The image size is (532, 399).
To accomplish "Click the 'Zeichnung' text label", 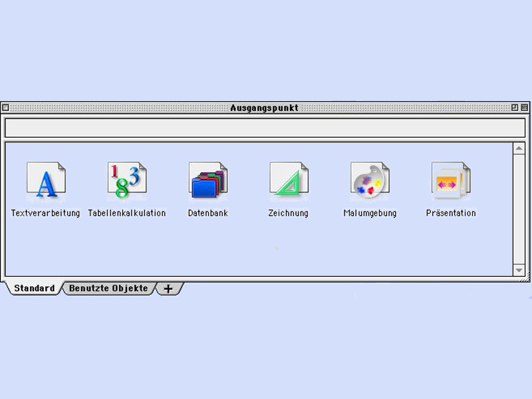I will coord(288,213).
